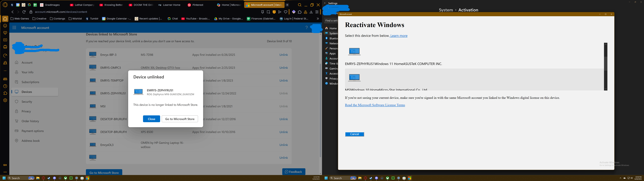This screenshot has height=181, width=644.
Task: Open the Web Games bookmarks folder
Action: (x=20, y=19)
